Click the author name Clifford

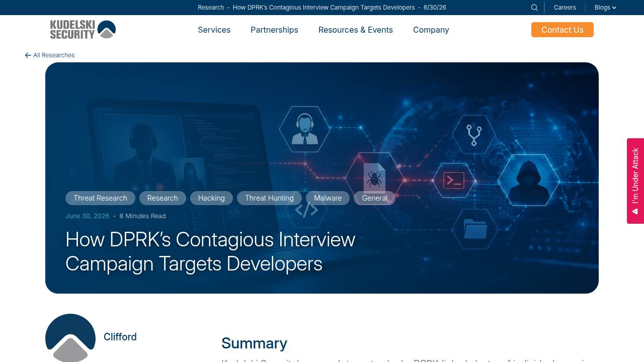(x=120, y=337)
